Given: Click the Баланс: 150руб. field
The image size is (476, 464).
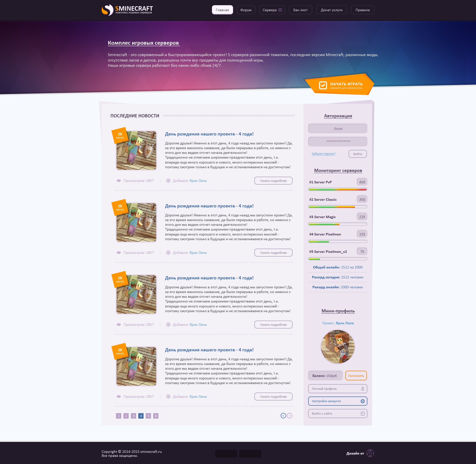Looking at the screenshot, I should [325, 376].
